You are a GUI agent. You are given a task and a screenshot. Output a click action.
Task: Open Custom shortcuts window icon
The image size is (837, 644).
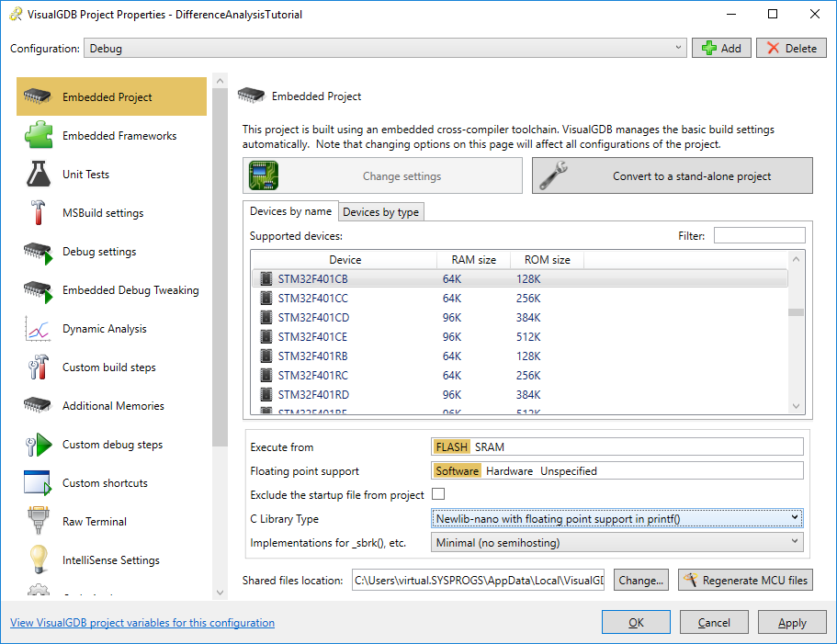coord(38,483)
